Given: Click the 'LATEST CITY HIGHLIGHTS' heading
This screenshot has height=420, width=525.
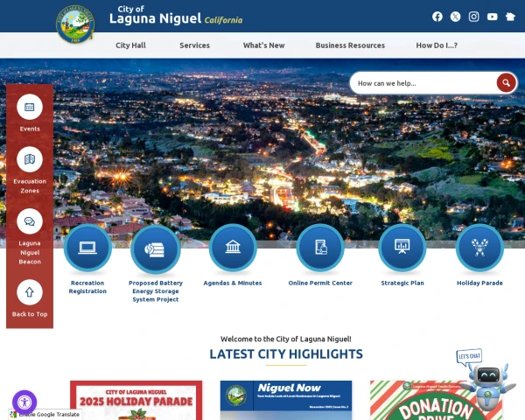Looking at the screenshot, I should [286, 354].
